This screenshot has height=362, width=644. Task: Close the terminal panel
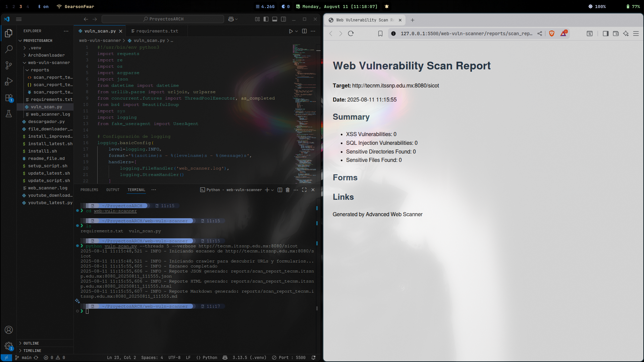tap(313, 190)
